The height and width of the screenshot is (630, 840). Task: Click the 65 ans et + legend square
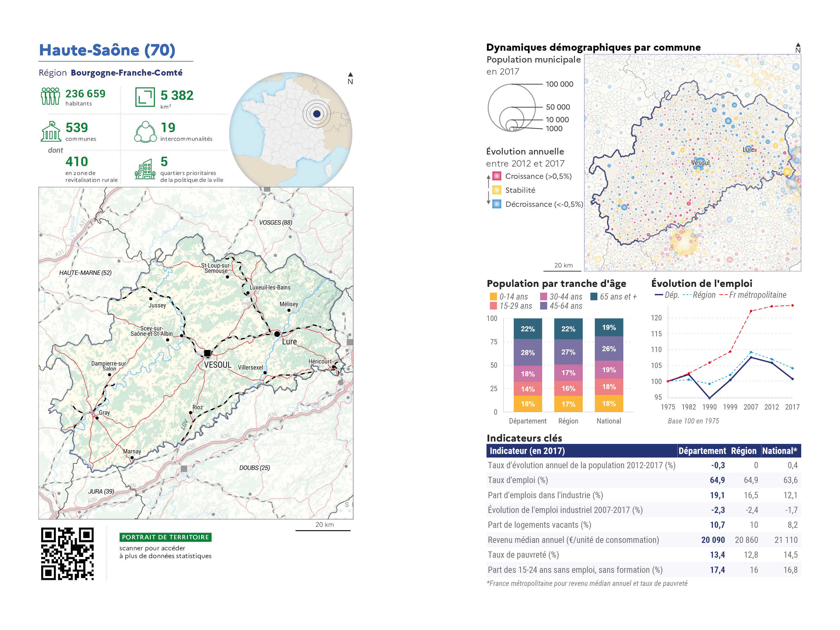(x=594, y=297)
